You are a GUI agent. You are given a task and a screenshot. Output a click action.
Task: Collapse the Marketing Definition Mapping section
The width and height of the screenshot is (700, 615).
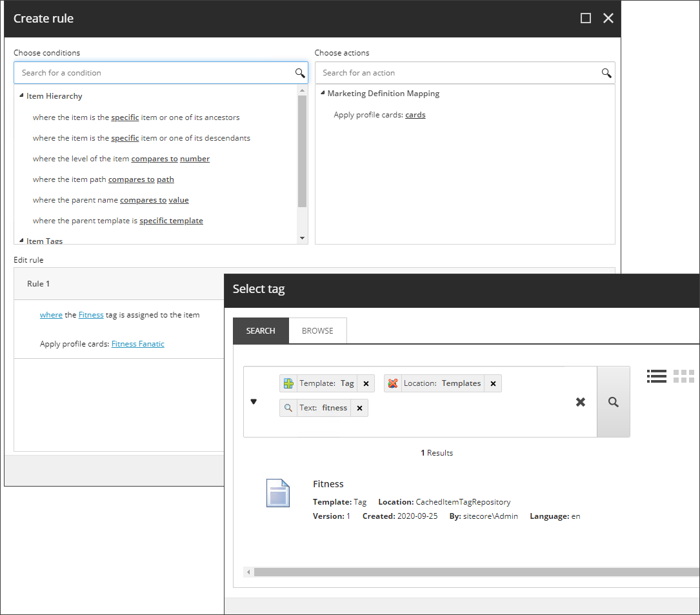pyautogui.click(x=321, y=93)
